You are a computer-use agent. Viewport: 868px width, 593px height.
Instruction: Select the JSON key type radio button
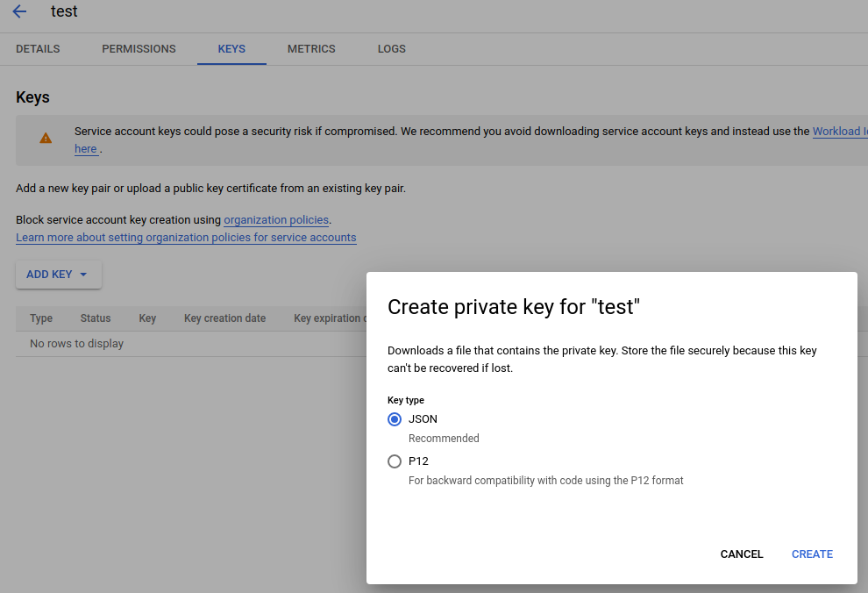point(395,419)
